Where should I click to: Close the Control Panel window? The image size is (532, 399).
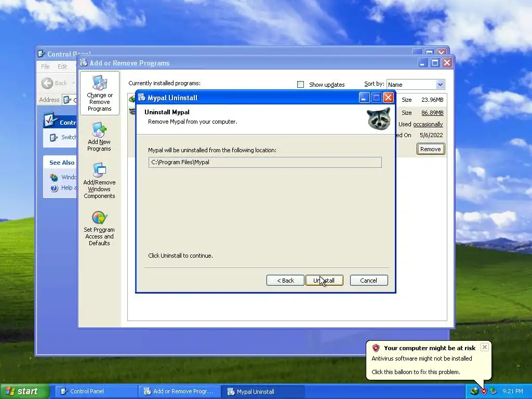(x=442, y=52)
